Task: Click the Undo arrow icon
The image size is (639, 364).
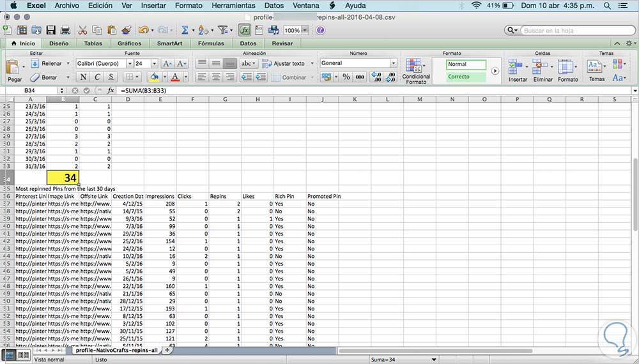Action: (x=143, y=30)
